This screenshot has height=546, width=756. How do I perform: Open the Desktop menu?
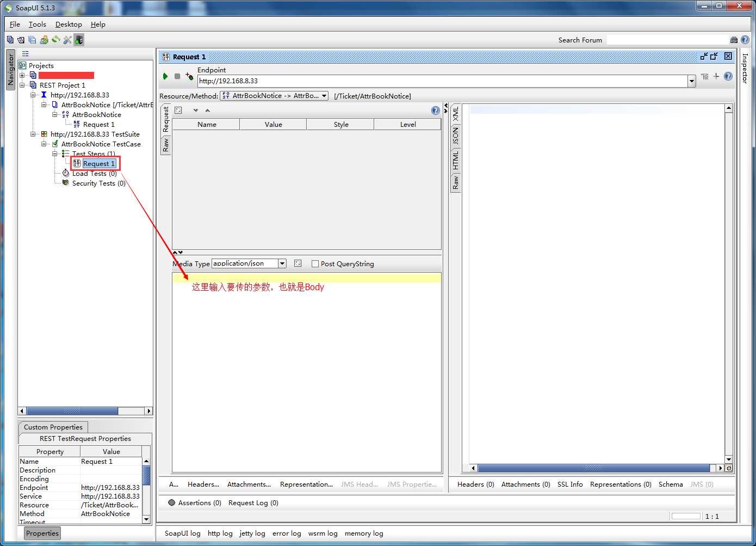tap(69, 24)
